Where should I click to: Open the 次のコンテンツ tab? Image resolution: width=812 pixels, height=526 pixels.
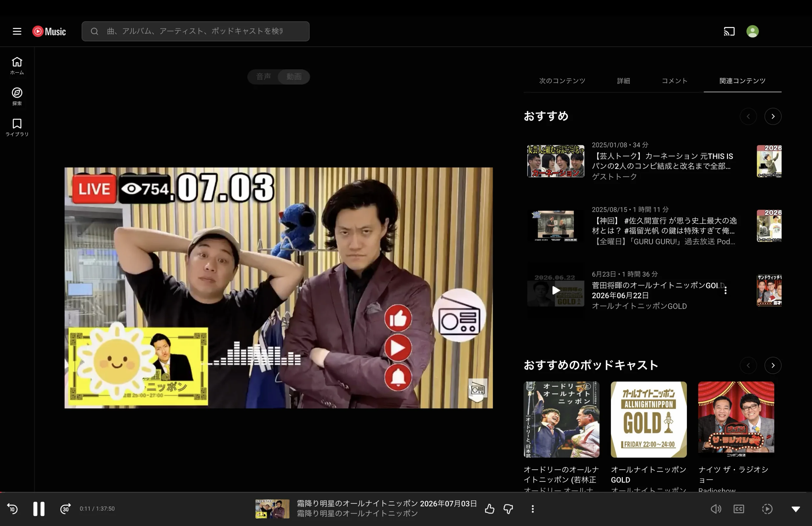click(562, 81)
